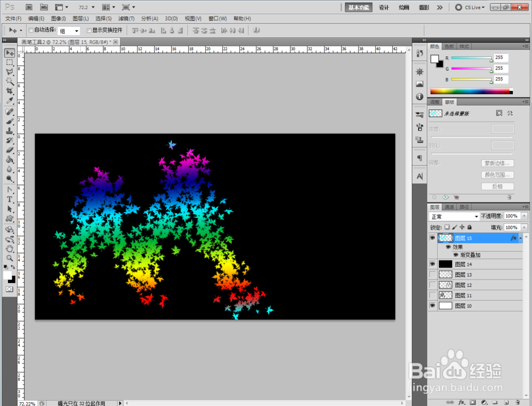Select the Horizontal Type tool

pos(10,199)
